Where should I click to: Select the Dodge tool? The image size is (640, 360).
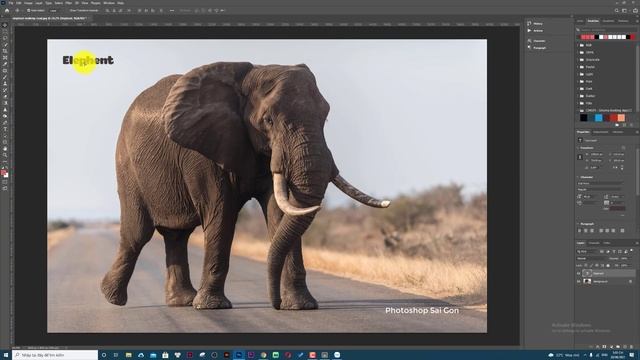click(5, 116)
